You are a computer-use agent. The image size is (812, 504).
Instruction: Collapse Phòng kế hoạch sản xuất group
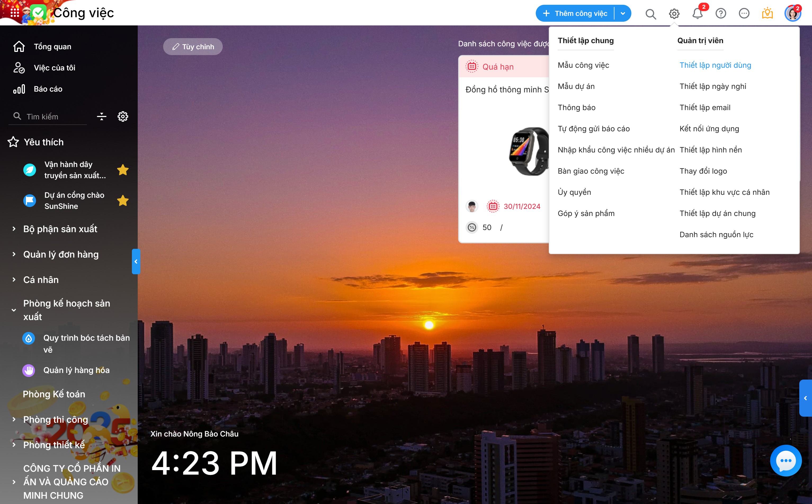14,310
